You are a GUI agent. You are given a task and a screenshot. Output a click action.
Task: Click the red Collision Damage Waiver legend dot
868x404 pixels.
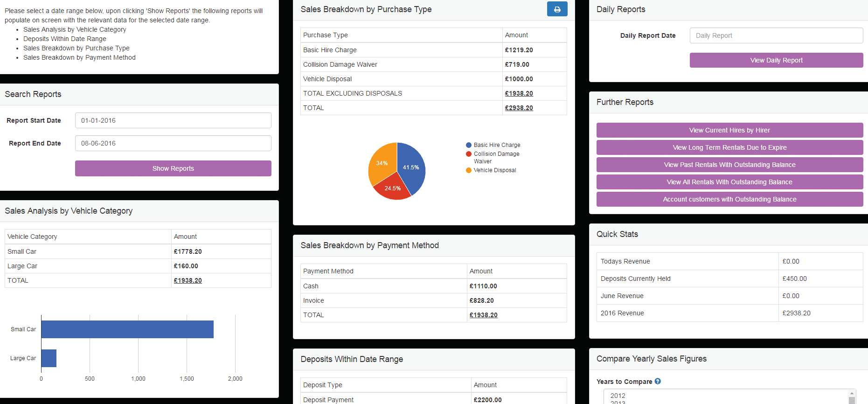(468, 154)
